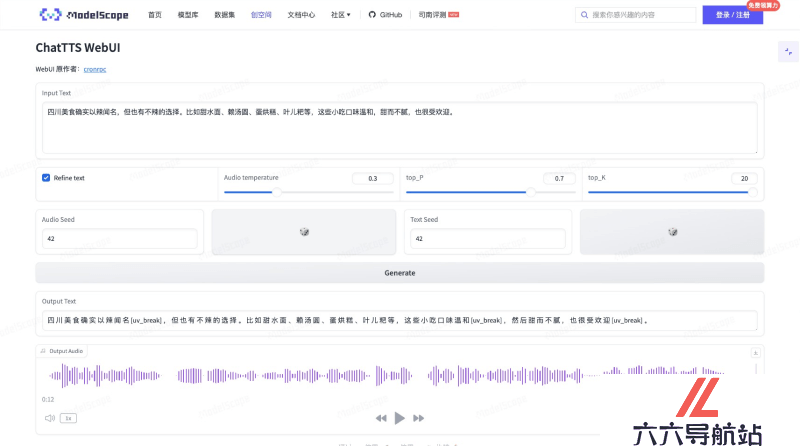Adjust the Audio temperature slider
800x446 pixels.
tap(309, 192)
